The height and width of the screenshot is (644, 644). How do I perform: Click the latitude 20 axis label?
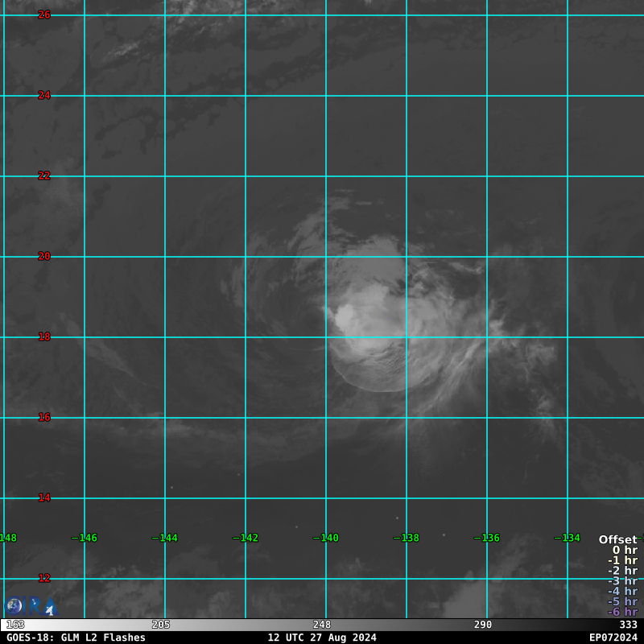[44, 256]
